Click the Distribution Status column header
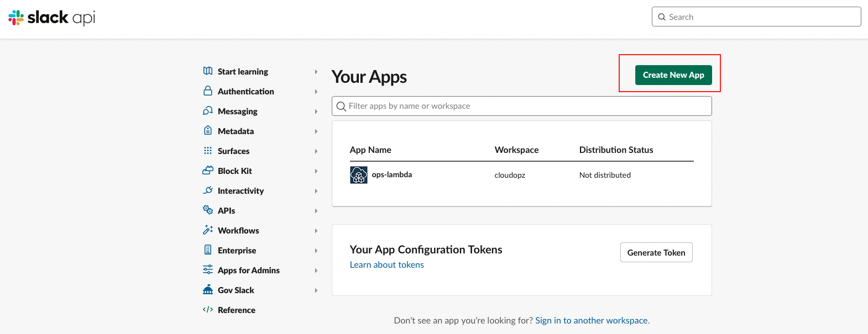Image resolution: width=868 pixels, height=334 pixels. [x=616, y=150]
